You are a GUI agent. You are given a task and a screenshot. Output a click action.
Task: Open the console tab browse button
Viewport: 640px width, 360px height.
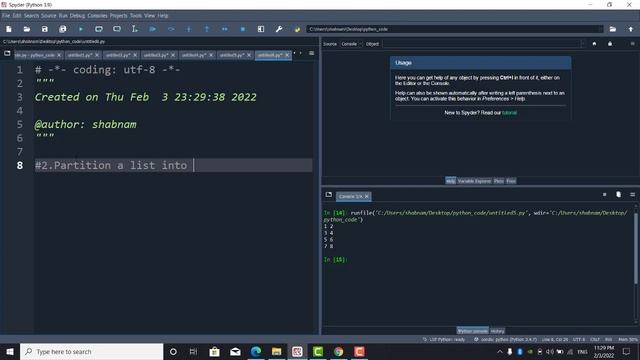(329, 195)
